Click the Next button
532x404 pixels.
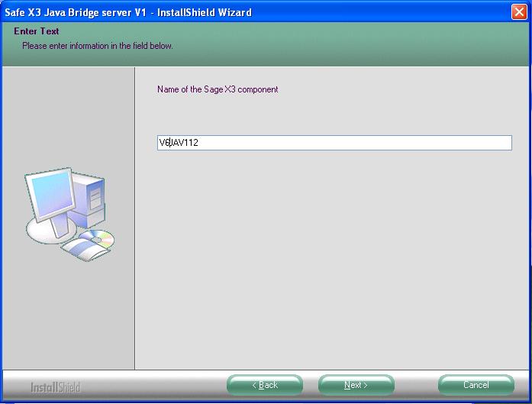[356, 385]
